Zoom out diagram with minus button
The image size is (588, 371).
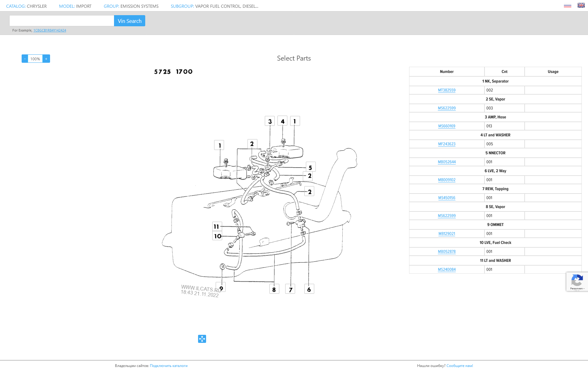(25, 59)
